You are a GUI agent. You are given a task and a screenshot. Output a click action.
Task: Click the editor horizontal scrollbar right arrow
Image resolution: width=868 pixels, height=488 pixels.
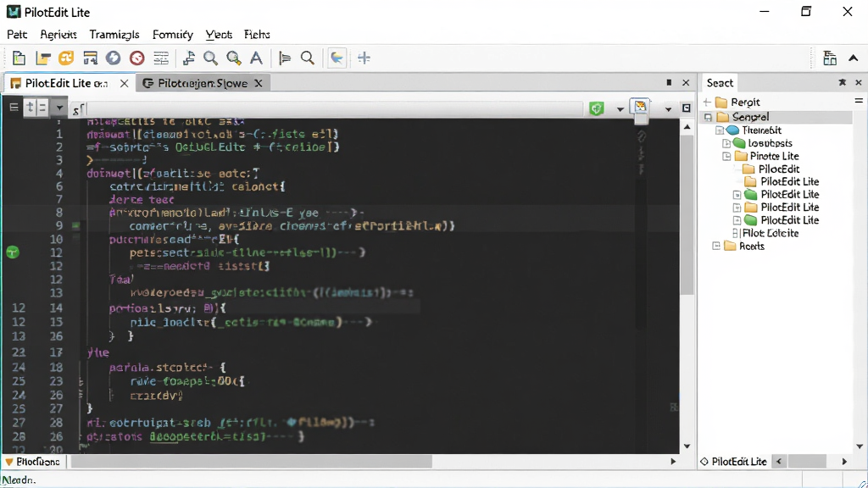tap(673, 462)
